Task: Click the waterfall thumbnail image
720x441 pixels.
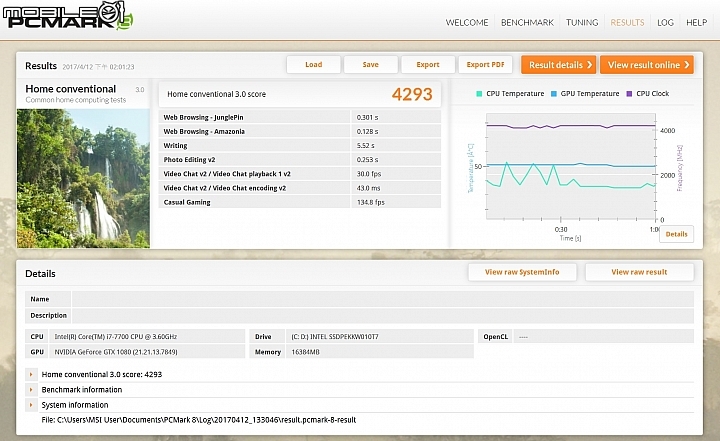Action: coord(83,178)
